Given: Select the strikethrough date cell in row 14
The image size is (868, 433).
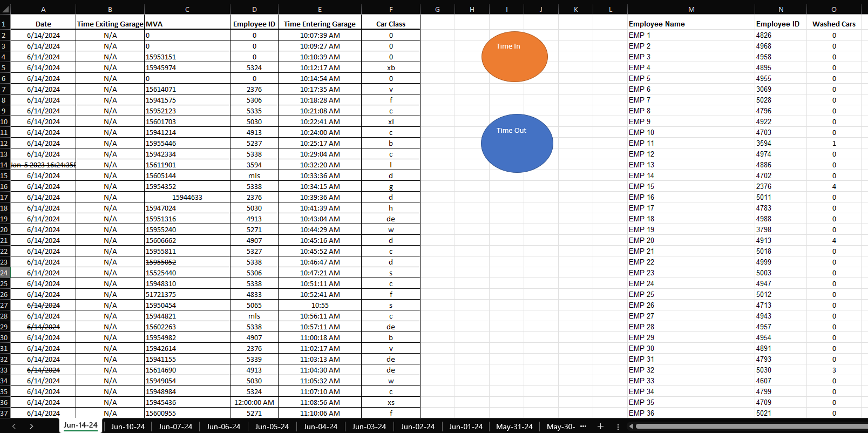Looking at the screenshot, I should coord(43,165).
